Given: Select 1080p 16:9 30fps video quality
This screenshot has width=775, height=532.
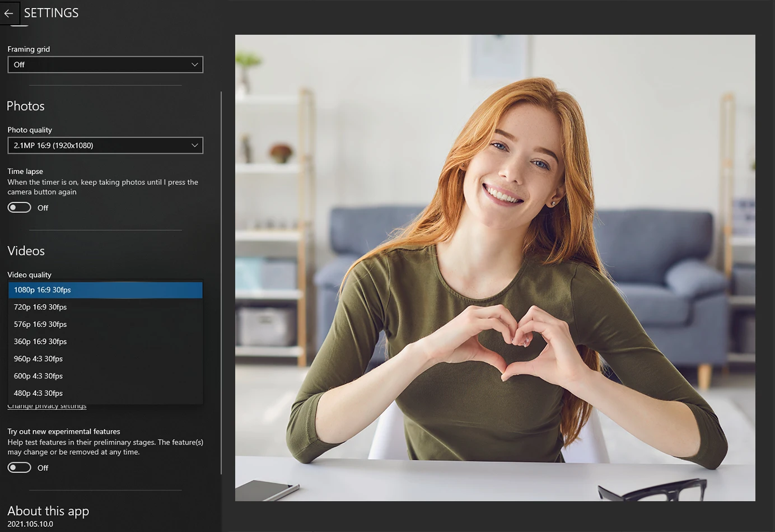Looking at the screenshot, I should 105,290.
